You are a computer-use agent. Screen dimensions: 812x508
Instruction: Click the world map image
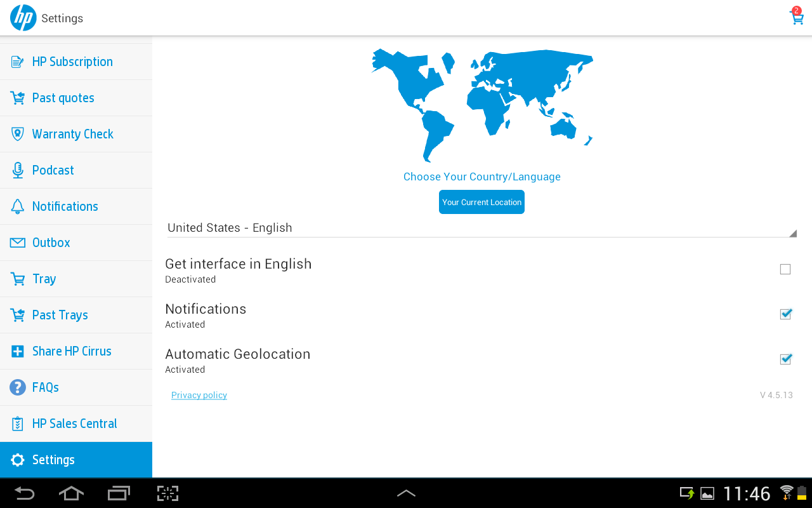tap(482, 105)
